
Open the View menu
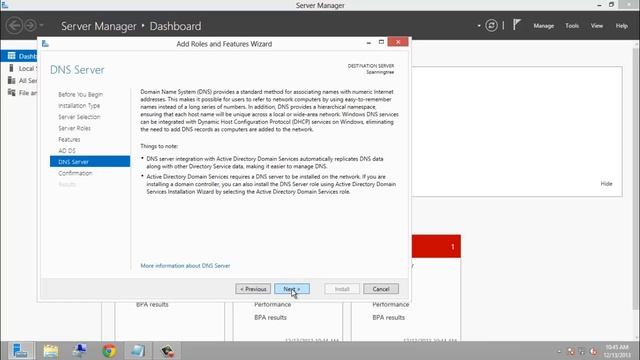(x=596, y=26)
